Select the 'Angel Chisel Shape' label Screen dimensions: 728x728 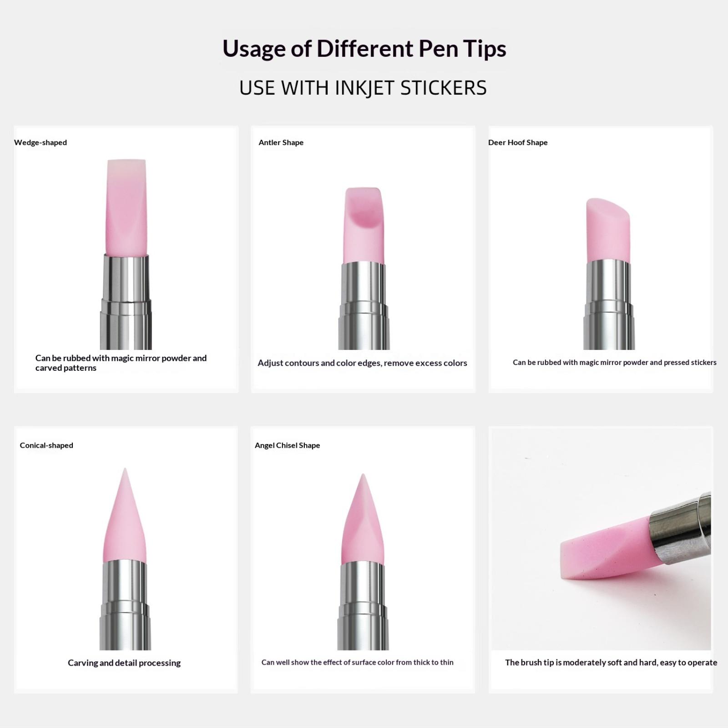[x=287, y=445]
